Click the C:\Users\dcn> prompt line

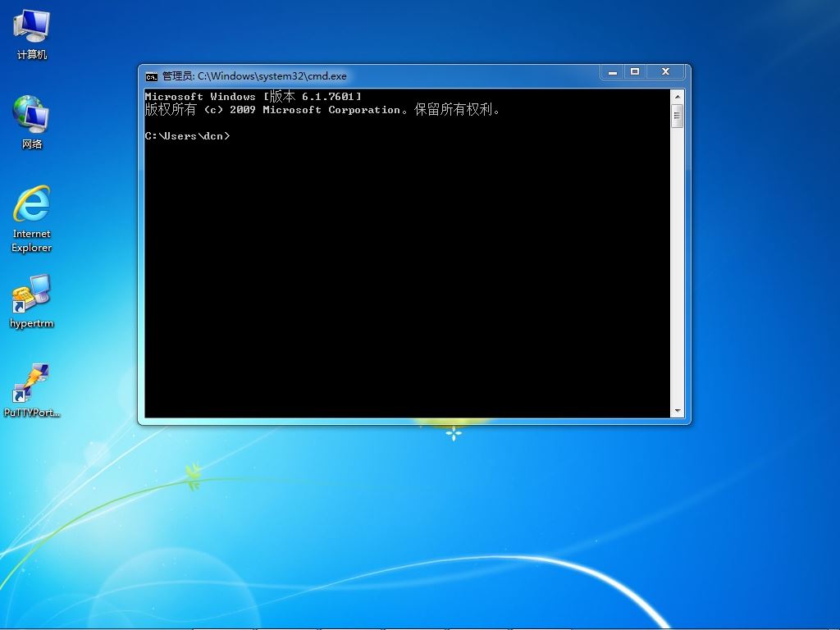pyautogui.click(x=188, y=136)
